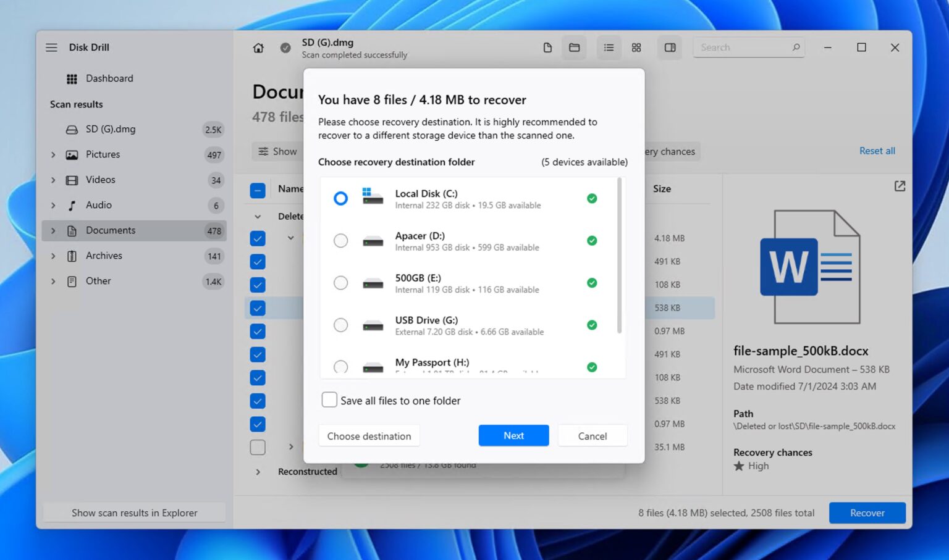
Task: Expand the Documents category in the sidebar
Action: click(x=53, y=230)
